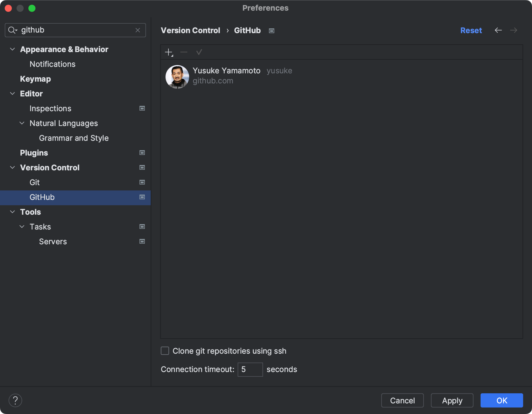Click the Apply button
This screenshot has width=532, height=414.
452,400
